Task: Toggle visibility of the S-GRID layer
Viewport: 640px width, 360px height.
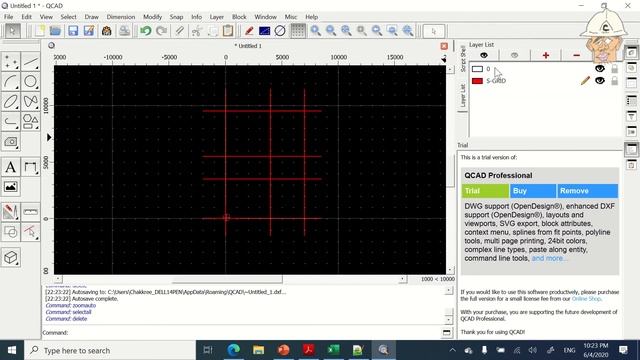Action: pyautogui.click(x=600, y=81)
